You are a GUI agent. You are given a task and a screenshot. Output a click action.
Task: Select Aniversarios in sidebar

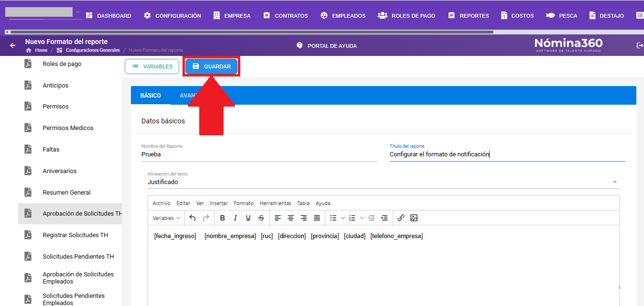tap(70, 171)
